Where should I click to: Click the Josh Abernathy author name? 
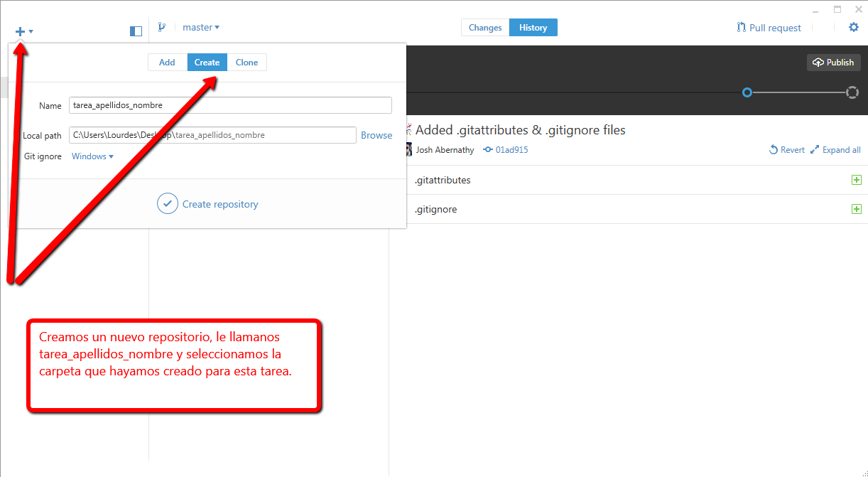click(x=445, y=150)
